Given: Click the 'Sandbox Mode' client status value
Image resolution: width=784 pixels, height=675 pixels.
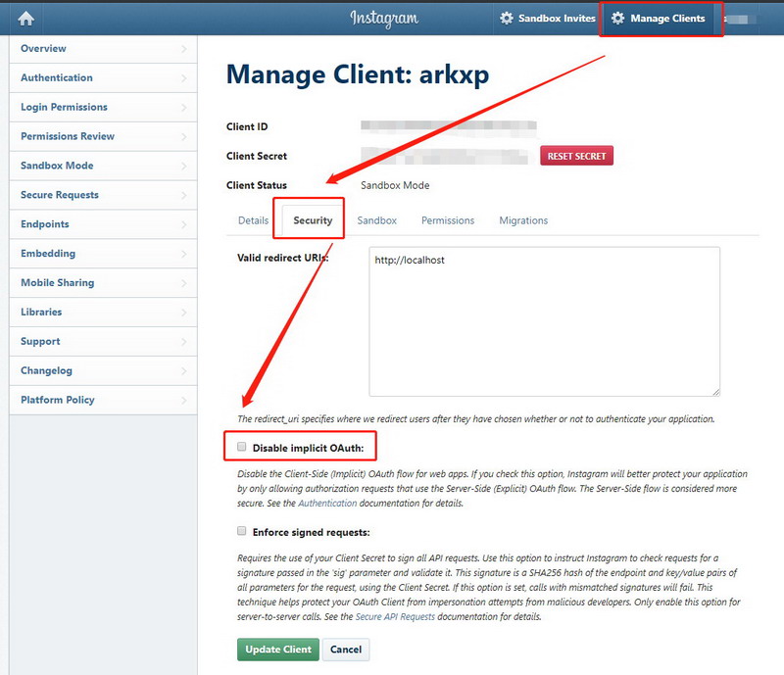Looking at the screenshot, I should [x=395, y=185].
